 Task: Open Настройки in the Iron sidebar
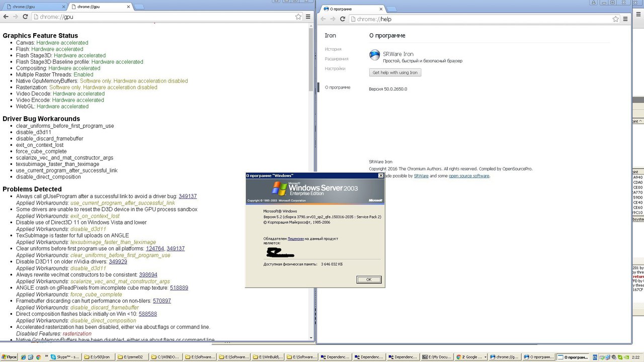[335, 68]
